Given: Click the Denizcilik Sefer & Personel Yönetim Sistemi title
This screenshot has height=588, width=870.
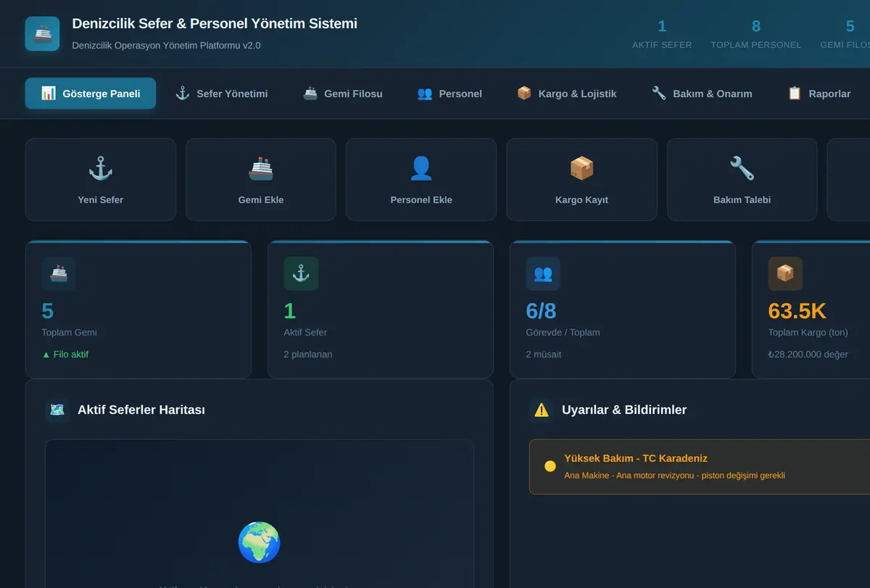Looking at the screenshot, I should [215, 23].
